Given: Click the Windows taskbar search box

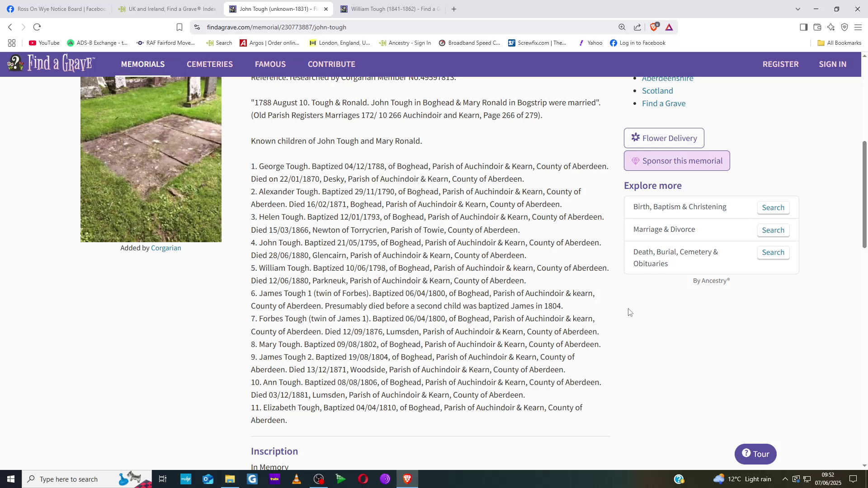Looking at the screenshot, I should [68, 479].
